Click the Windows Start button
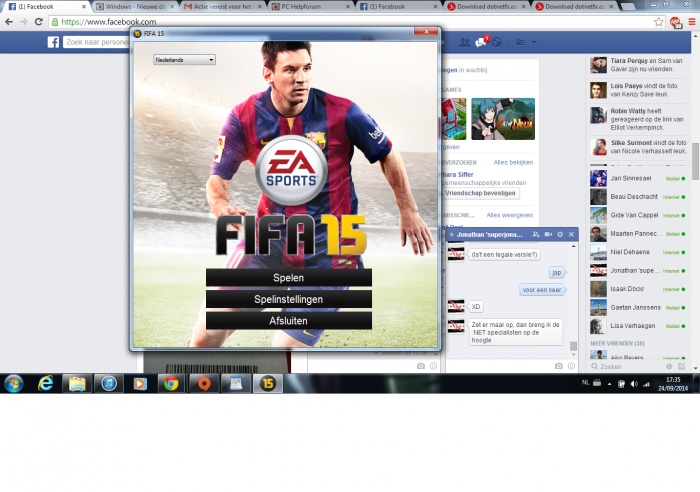Image resolution: width=700 pixels, height=492 pixels. (13, 384)
